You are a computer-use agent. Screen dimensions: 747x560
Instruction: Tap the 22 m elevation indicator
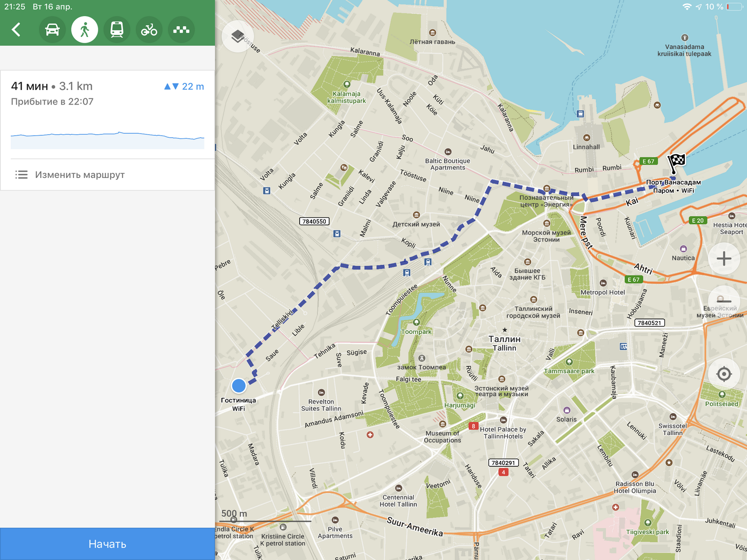184,86
